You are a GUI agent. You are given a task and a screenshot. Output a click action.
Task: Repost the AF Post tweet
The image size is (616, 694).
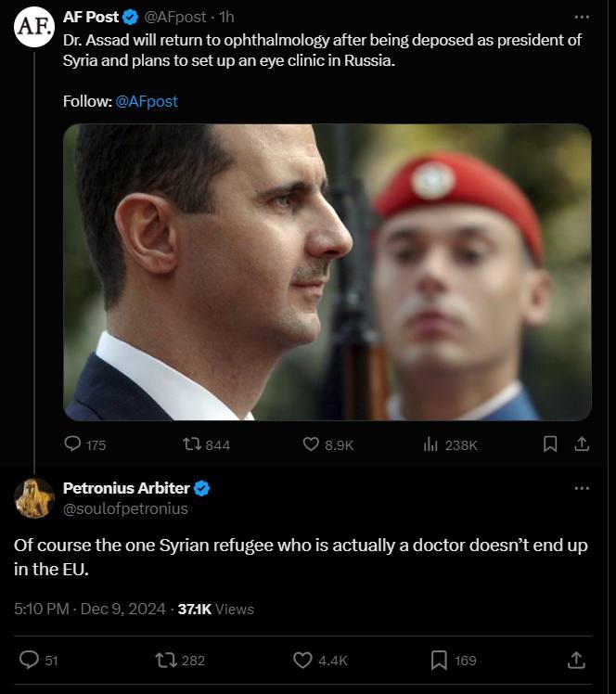[192, 443]
